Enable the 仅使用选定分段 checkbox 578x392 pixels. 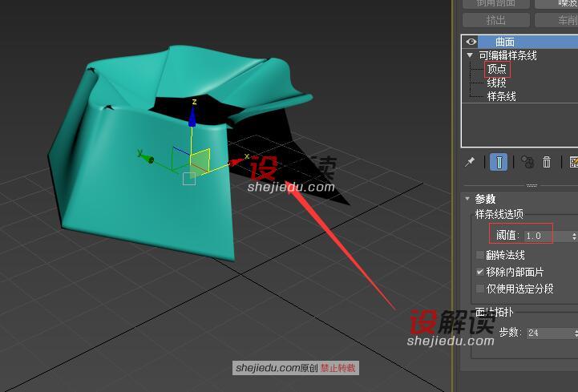coord(480,289)
